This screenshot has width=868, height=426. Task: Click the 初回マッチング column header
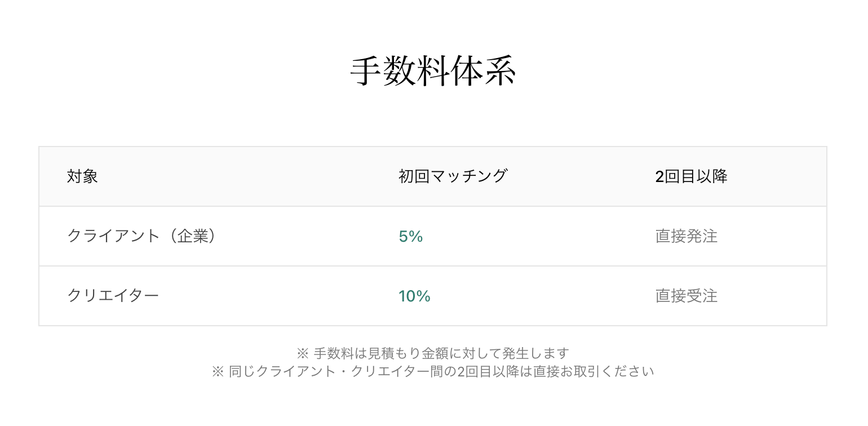coord(453,176)
